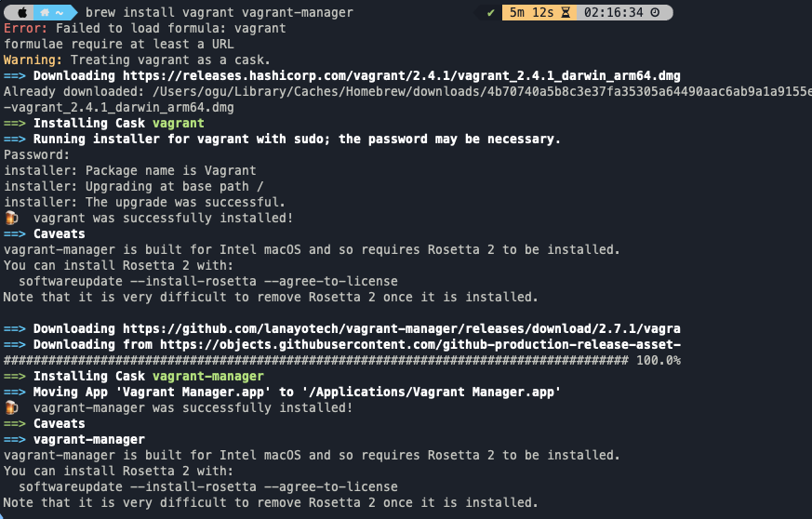
Task: Click the yellow 'Warning:' label
Action: pos(33,60)
